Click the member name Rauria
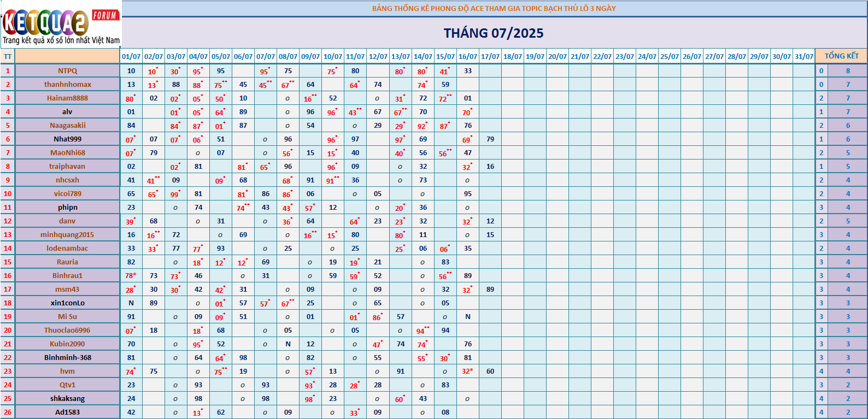Viewport: 868px width, 419px height. coord(68,262)
